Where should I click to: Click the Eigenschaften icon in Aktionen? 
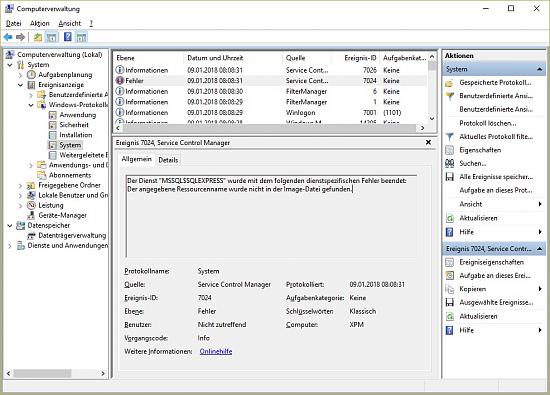click(x=449, y=150)
